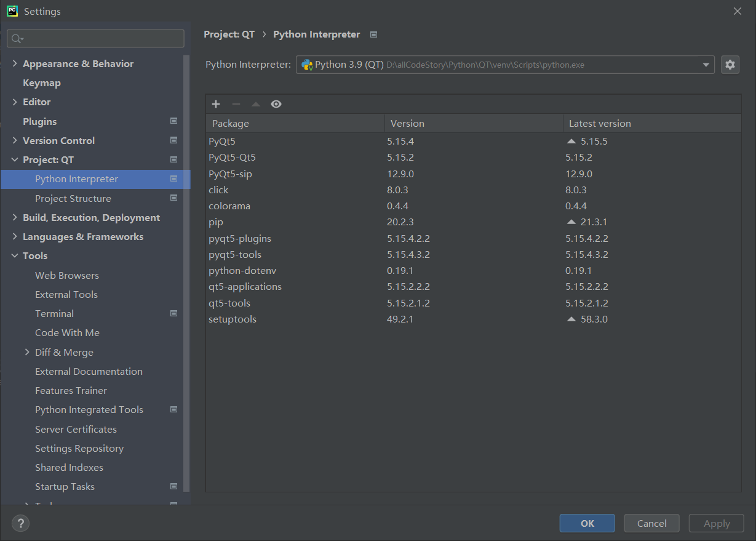This screenshot has height=541, width=756.
Task: Collapse the Project: QT section
Action: (x=15, y=159)
